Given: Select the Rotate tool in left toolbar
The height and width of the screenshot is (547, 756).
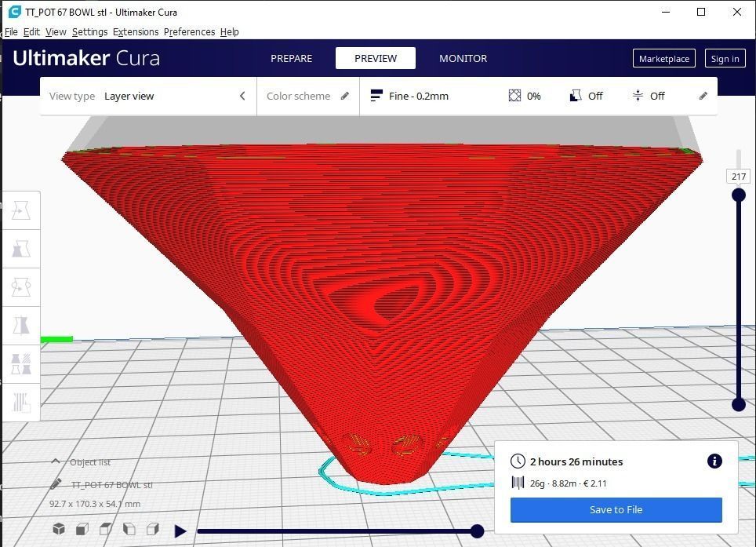Looking at the screenshot, I should click(20, 287).
